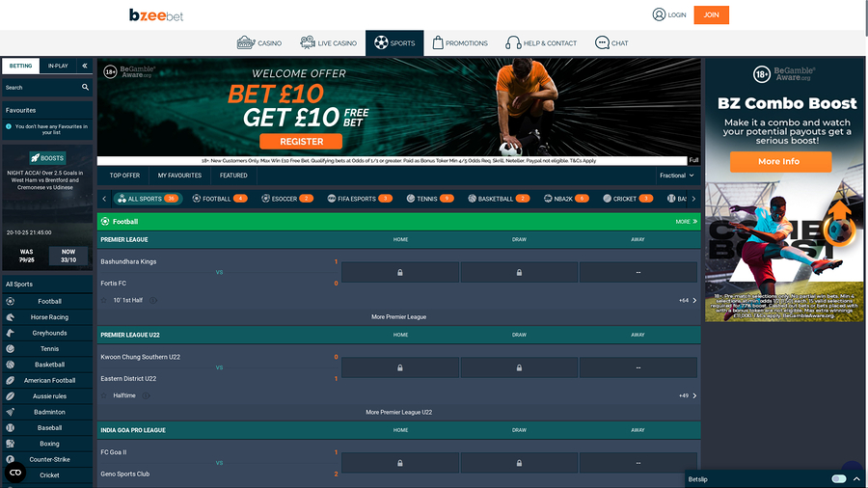Open Counter-Strike in the sidebar
Viewport: 868px width, 488px height.
click(47, 460)
